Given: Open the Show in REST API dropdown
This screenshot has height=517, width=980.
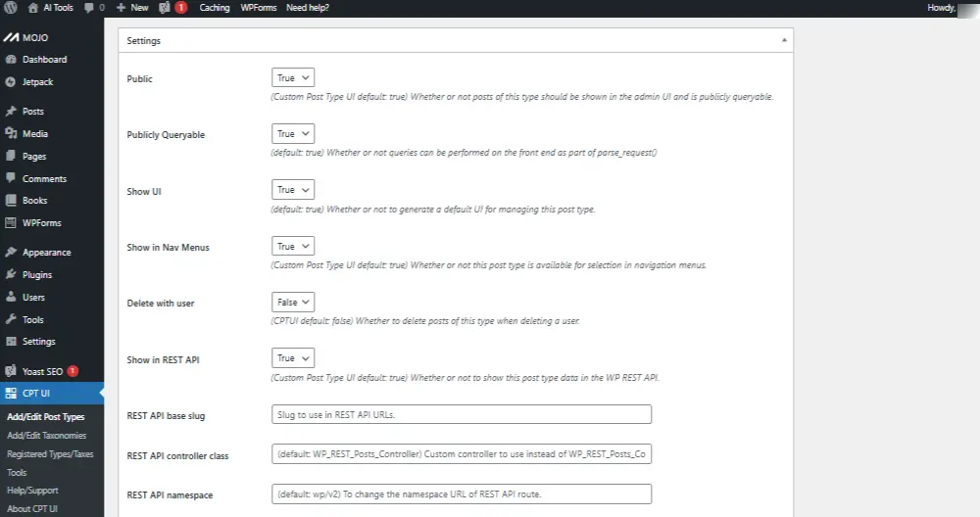Looking at the screenshot, I should tap(293, 358).
